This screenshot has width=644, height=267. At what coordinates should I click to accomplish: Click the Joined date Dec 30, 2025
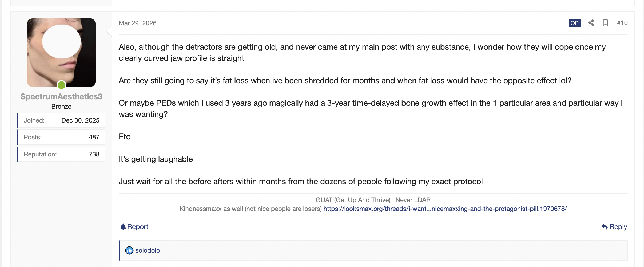[x=80, y=120]
